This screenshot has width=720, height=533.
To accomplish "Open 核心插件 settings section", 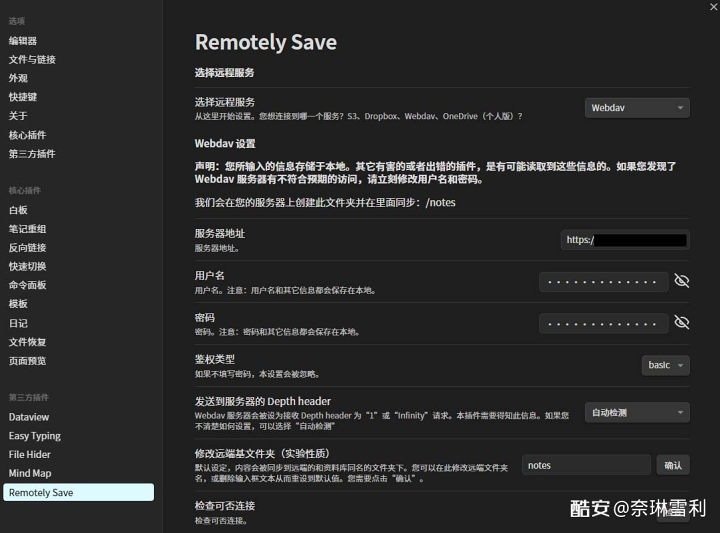I will (x=28, y=135).
